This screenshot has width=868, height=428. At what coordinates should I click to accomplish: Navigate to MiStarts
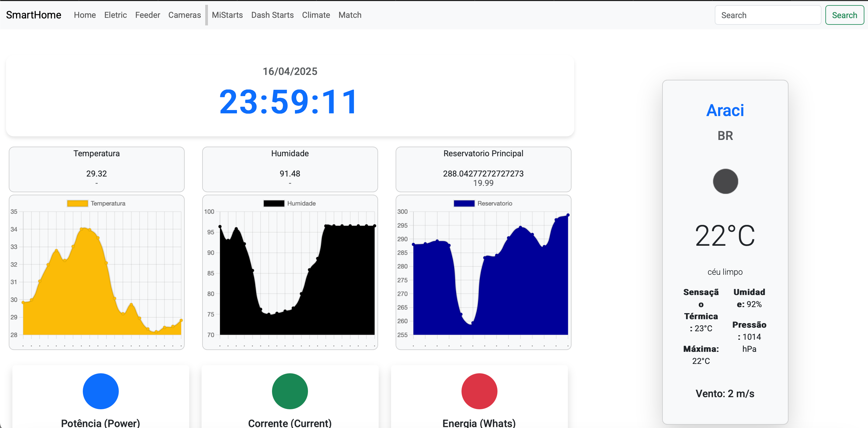[227, 15]
